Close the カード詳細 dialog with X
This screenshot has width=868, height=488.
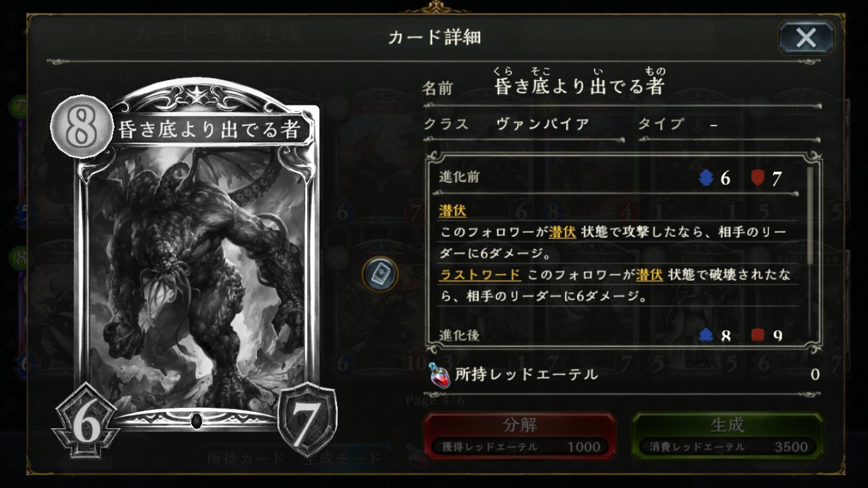tap(806, 38)
